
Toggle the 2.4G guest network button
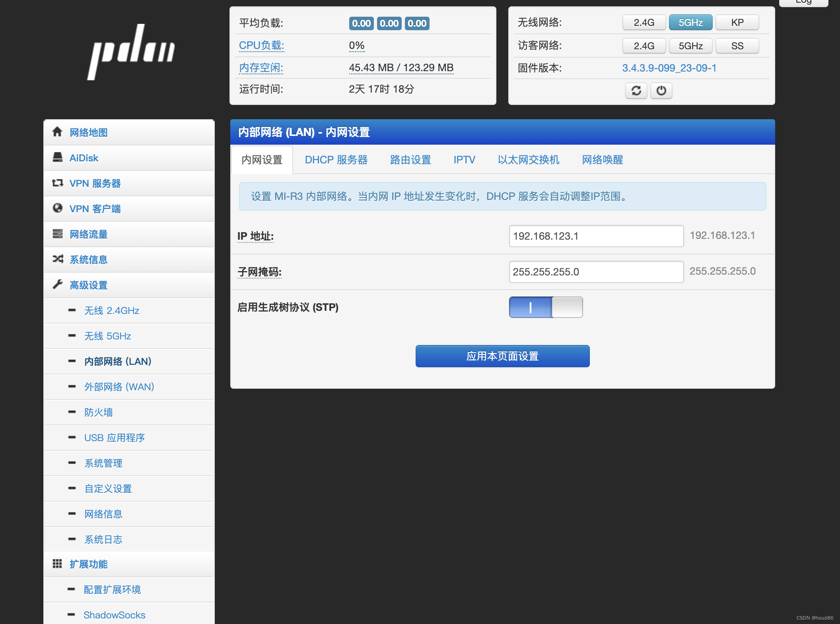[644, 46]
